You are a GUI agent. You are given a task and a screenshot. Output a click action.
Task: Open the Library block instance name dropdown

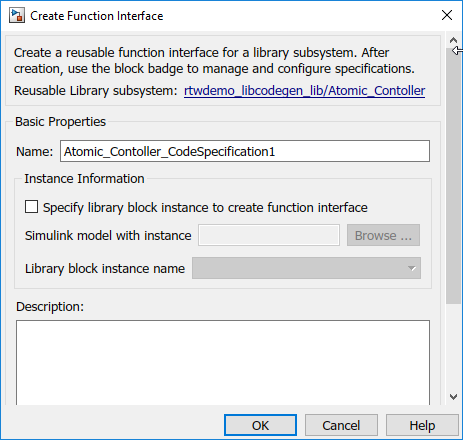pyautogui.click(x=306, y=268)
